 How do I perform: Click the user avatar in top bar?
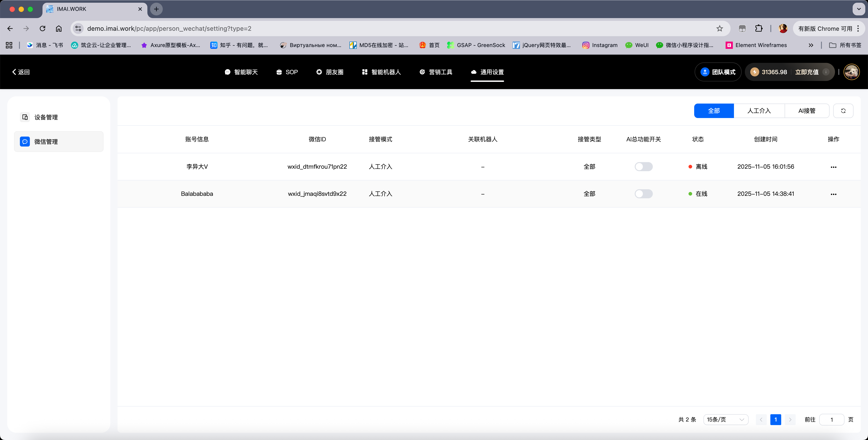(851, 72)
